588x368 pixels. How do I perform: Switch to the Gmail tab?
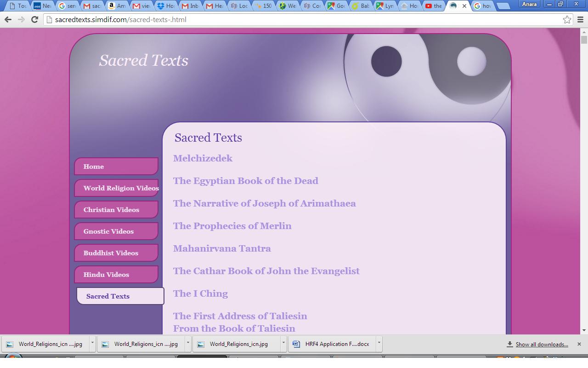coord(91,6)
